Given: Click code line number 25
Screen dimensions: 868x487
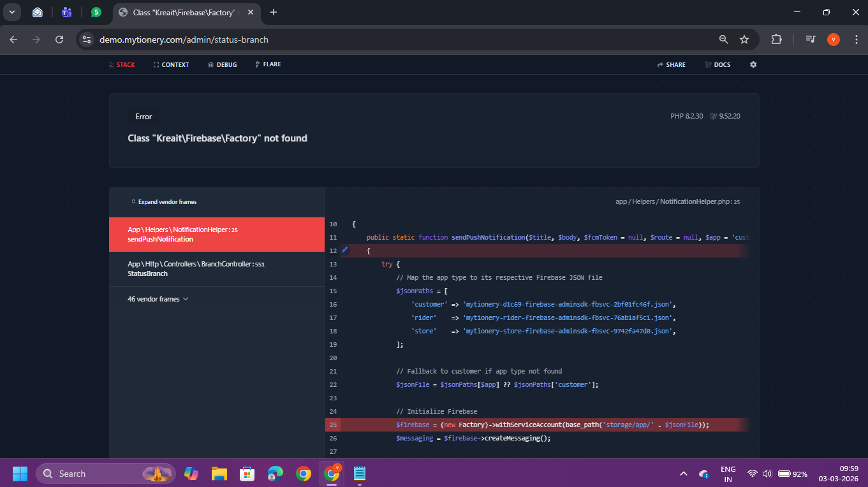Looking at the screenshot, I should tap(333, 425).
